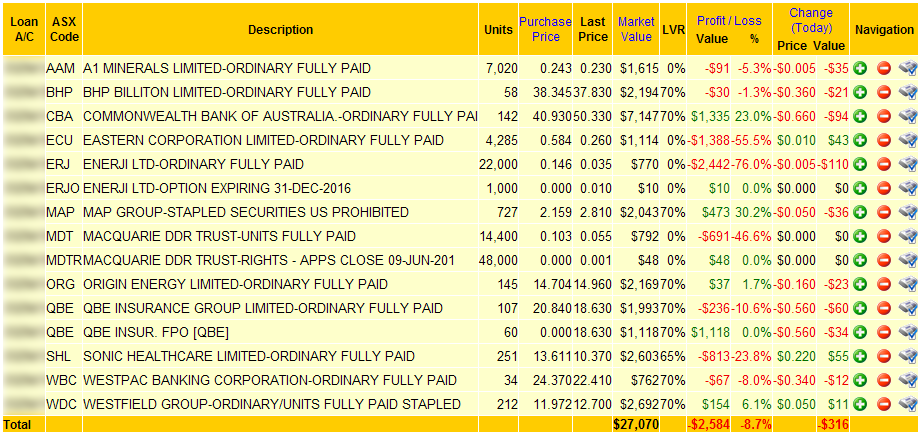Click the red minus icon for AAM

(x=884, y=68)
